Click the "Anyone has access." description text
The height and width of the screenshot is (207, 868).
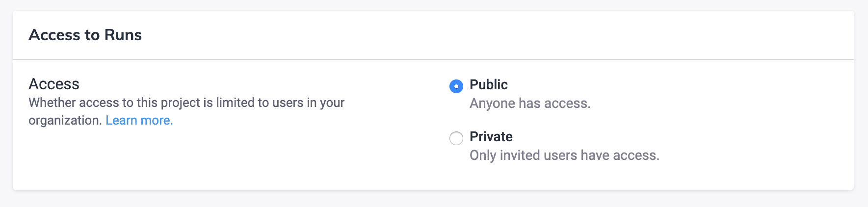tap(530, 103)
